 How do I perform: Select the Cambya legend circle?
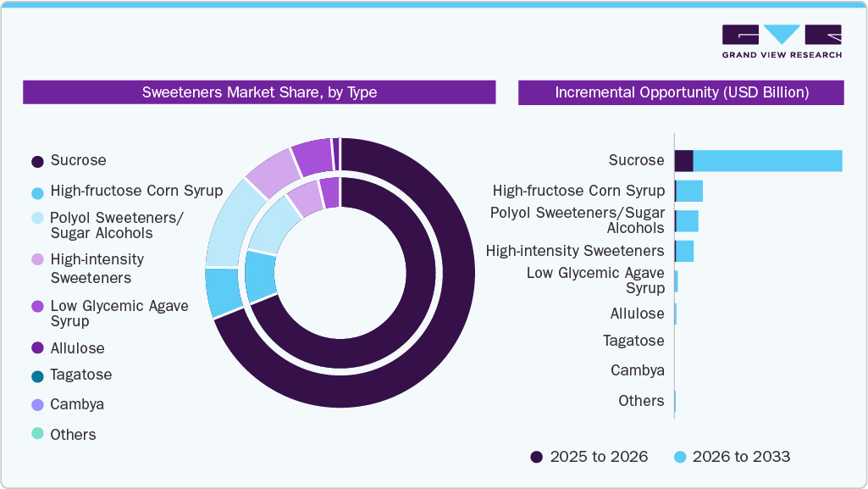click(x=36, y=404)
